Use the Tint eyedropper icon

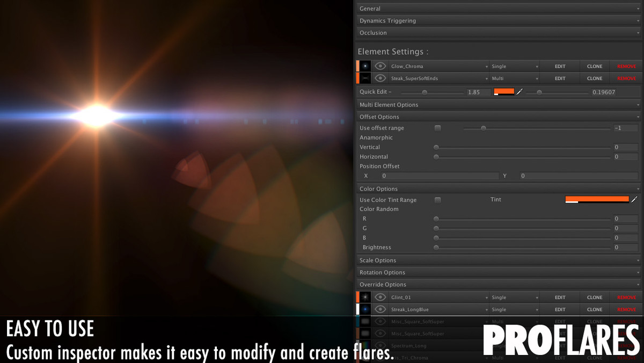pyautogui.click(x=634, y=199)
